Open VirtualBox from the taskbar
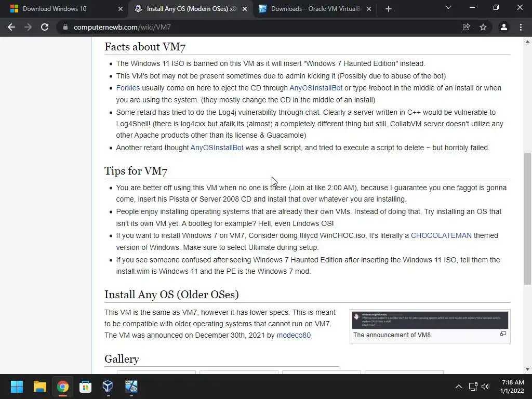This screenshot has height=399, width=532. point(108,387)
